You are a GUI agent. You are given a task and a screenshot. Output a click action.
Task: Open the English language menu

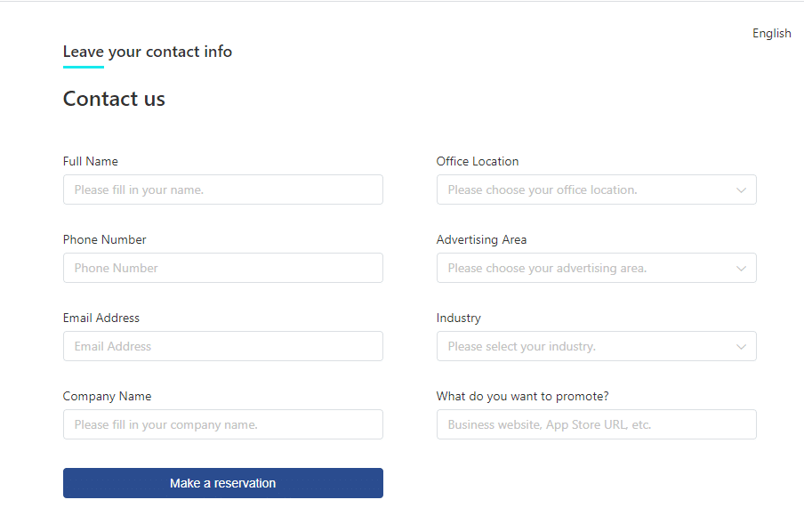tap(771, 33)
